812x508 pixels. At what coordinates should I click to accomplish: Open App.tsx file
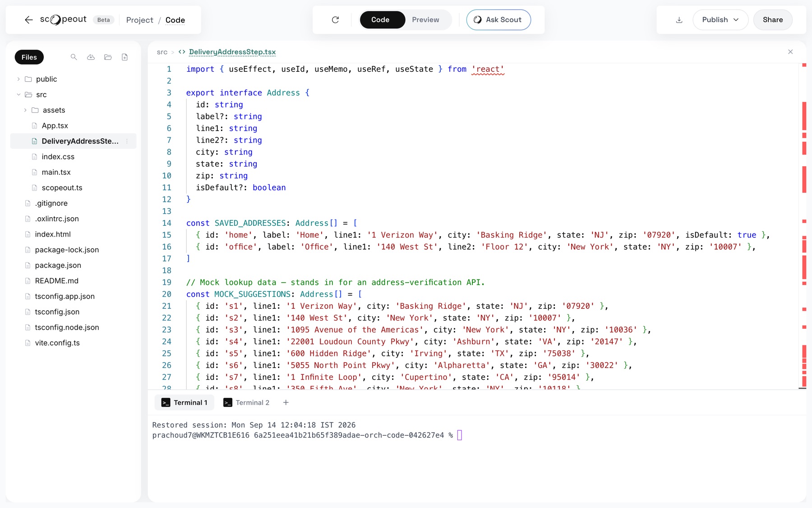pos(73,126)
